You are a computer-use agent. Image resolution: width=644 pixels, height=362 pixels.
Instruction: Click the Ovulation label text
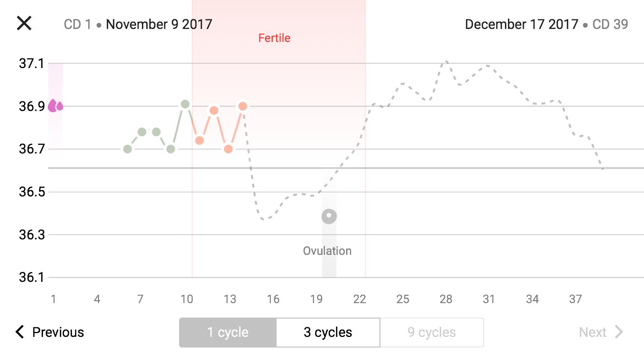point(327,251)
